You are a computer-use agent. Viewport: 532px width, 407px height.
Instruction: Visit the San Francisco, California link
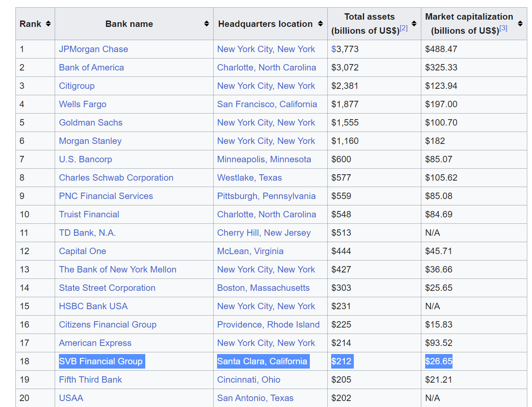(x=267, y=104)
